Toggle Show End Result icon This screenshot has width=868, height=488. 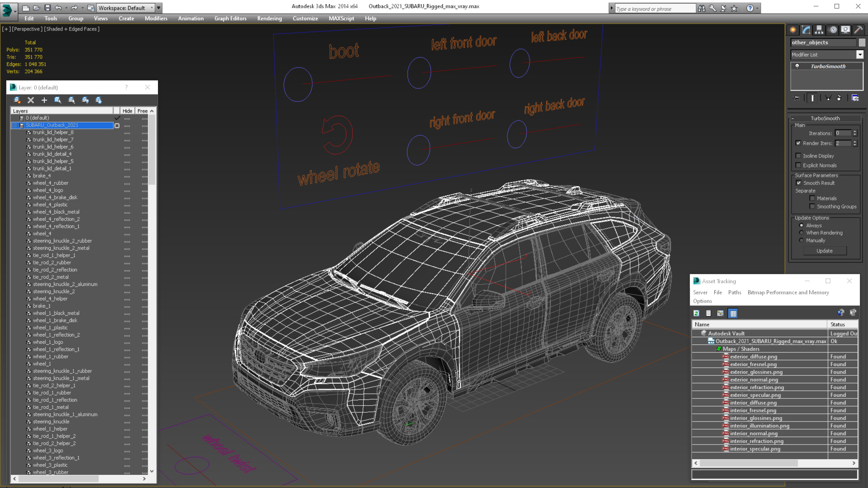[813, 98]
